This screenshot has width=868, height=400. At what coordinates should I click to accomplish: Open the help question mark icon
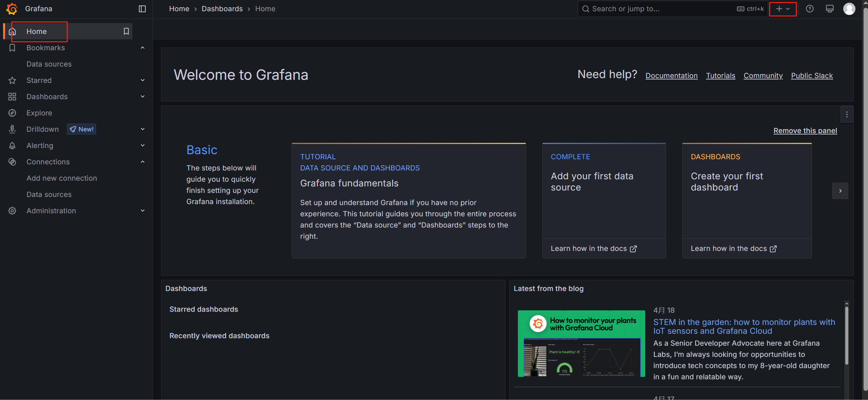[x=810, y=9]
